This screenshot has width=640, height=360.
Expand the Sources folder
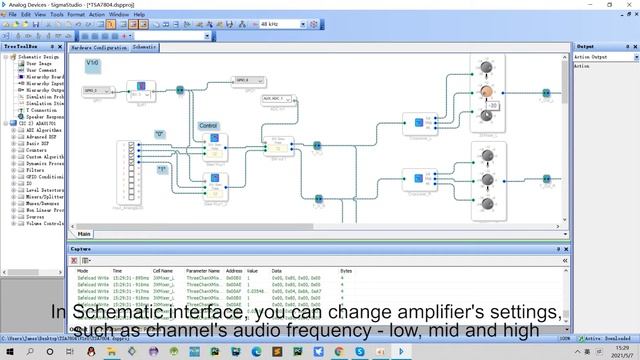pyautogui.click(x=13, y=217)
